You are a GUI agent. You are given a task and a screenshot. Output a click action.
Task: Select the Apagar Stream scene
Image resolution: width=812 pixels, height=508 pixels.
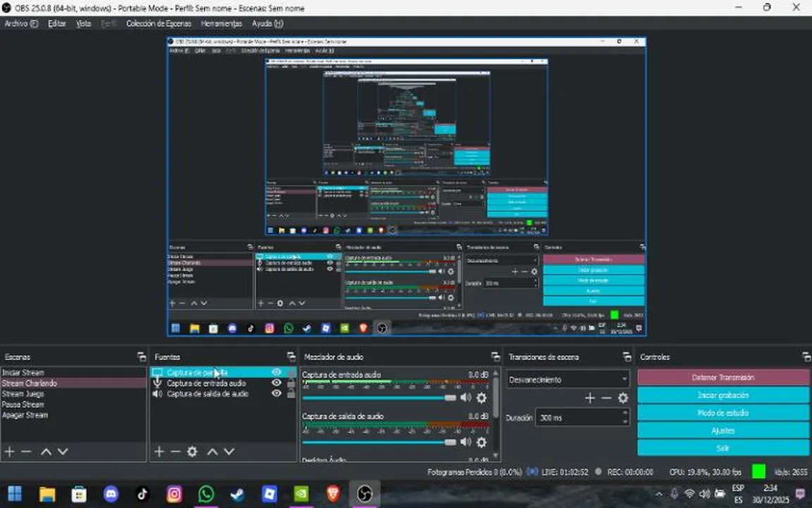73,415
